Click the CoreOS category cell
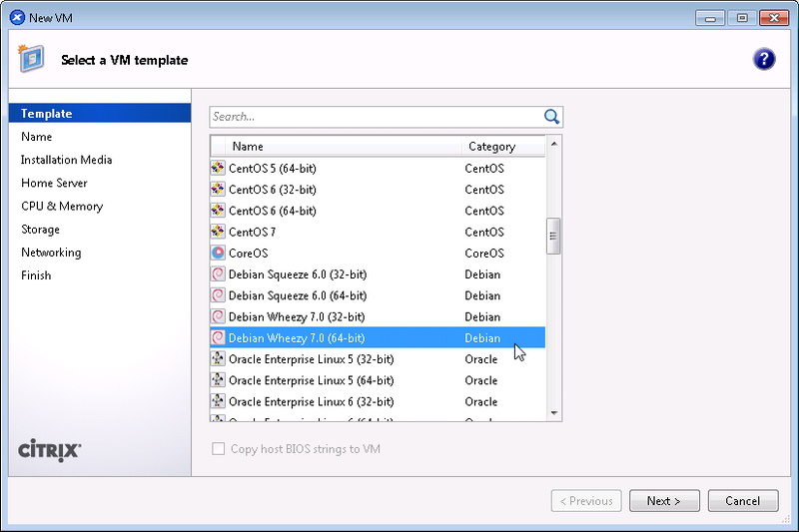 coord(484,253)
